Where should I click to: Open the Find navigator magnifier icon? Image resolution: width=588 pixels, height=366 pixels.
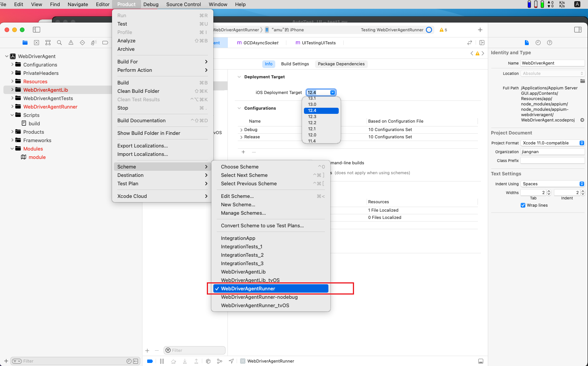click(x=59, y=43)
